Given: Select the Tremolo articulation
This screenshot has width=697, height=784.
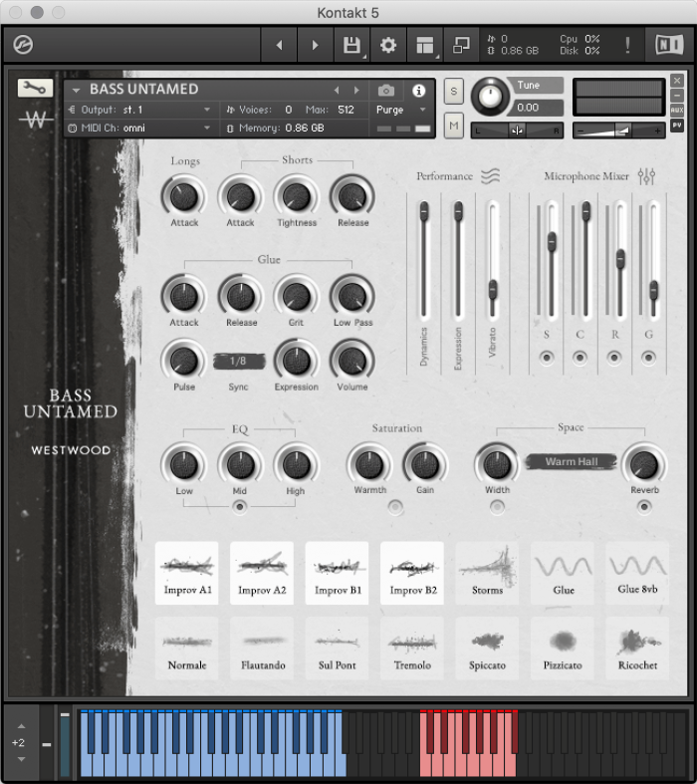Looking at the screenshot, I should coord(412,648).
